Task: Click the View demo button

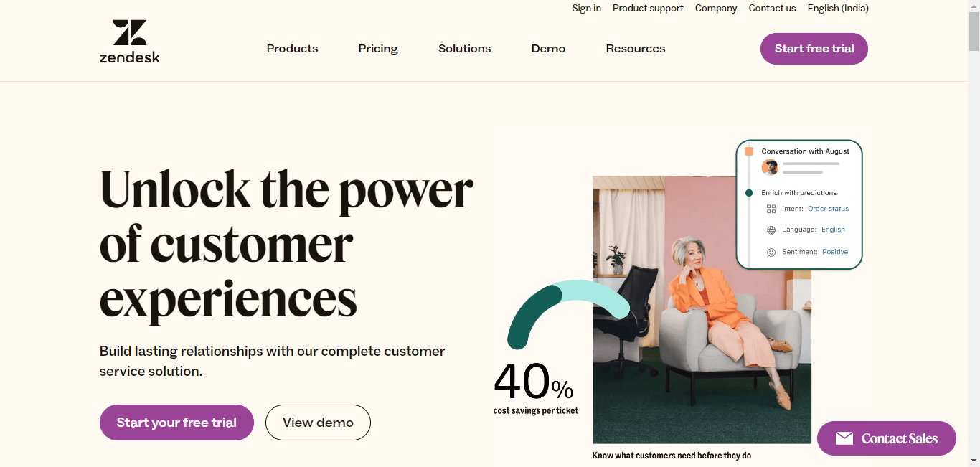Action: pos(318,423)
